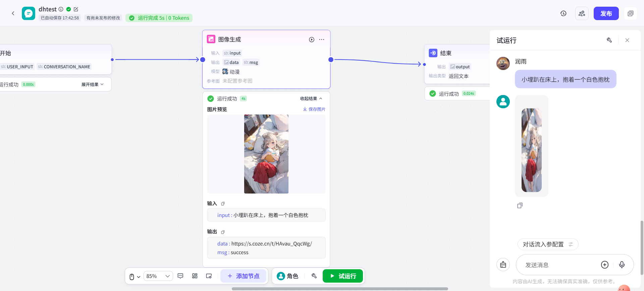This screenshot has height=291, width=644.
Task: Click the blue 发布 publish button
Action: [x=606, y=13]
